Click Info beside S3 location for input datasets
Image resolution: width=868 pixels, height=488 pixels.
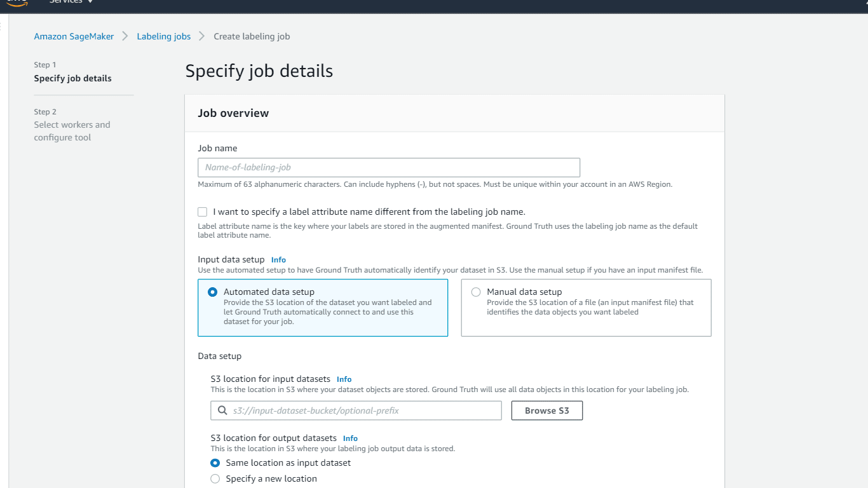(x=344, y=379)
